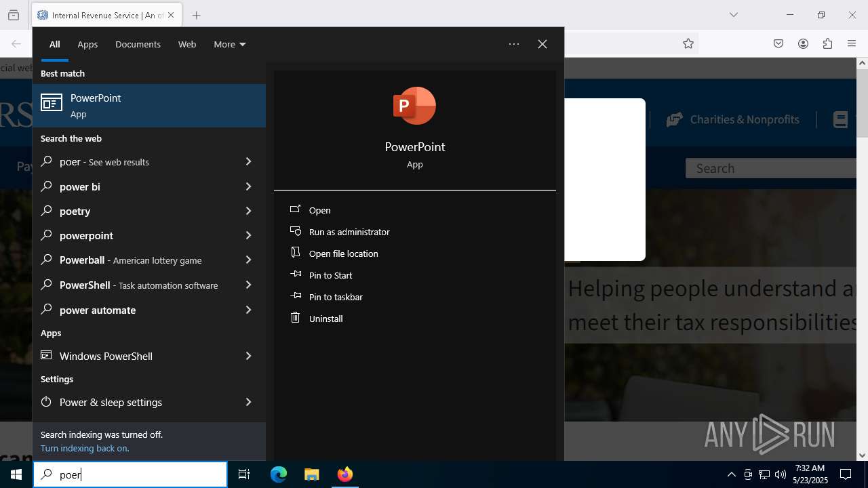Image resolution: width=868 pixels, height=488 pixels.
Task: Show hidden system tray icons
Action: click(731, 474)
